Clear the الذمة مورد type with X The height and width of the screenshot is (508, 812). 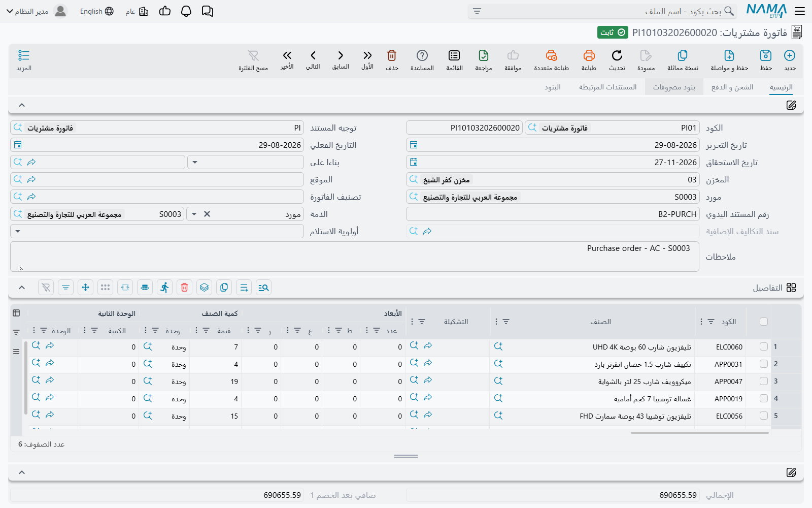pyautogui.click(x=207, y=214)
